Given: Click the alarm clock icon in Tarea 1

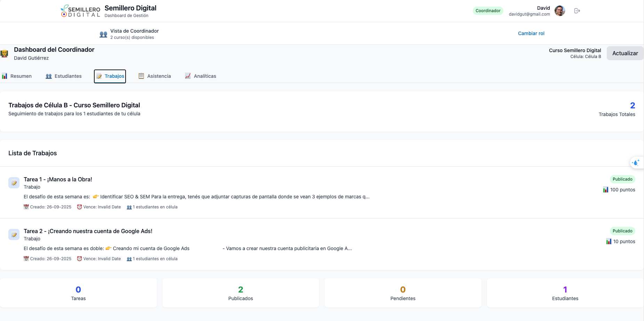Looking at the screenshot, I should coord(79,207).
